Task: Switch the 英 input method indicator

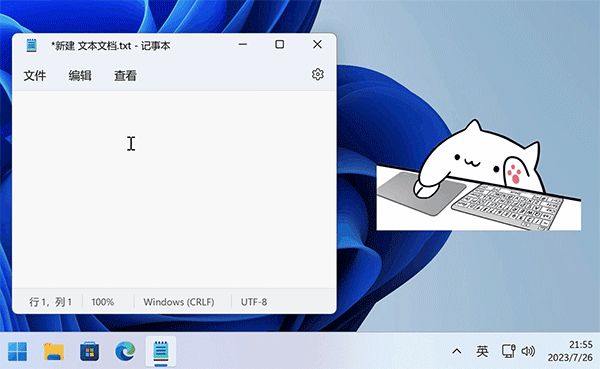Action: coord(482,351)
